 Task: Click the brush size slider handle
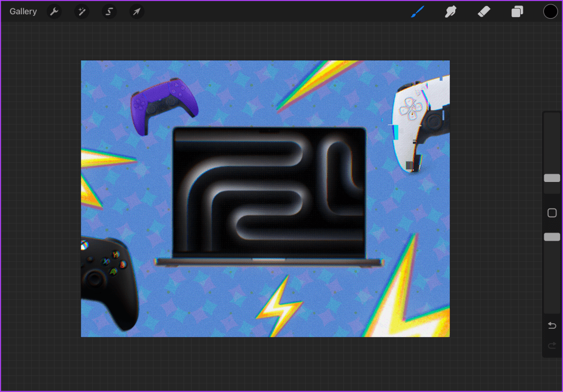click(x=552, y=178)
